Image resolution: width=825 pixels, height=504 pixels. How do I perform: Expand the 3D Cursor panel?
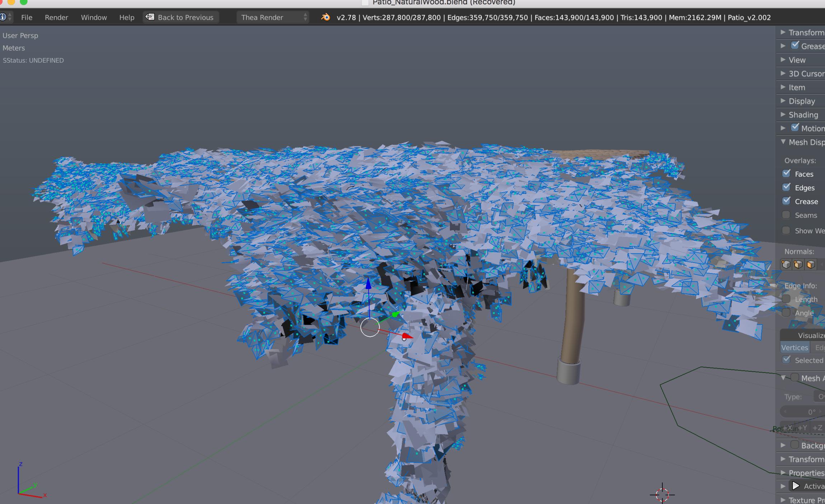pyautogui.click(x=783, y=73)
